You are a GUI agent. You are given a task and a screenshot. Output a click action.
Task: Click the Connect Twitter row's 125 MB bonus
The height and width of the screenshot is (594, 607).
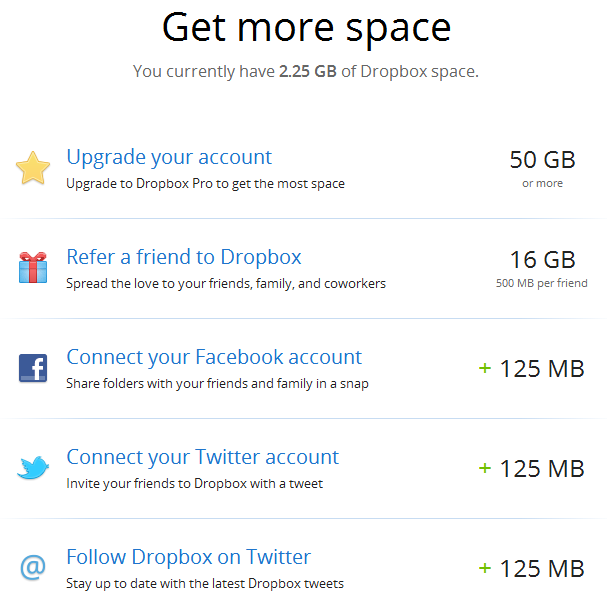point(531,468)
